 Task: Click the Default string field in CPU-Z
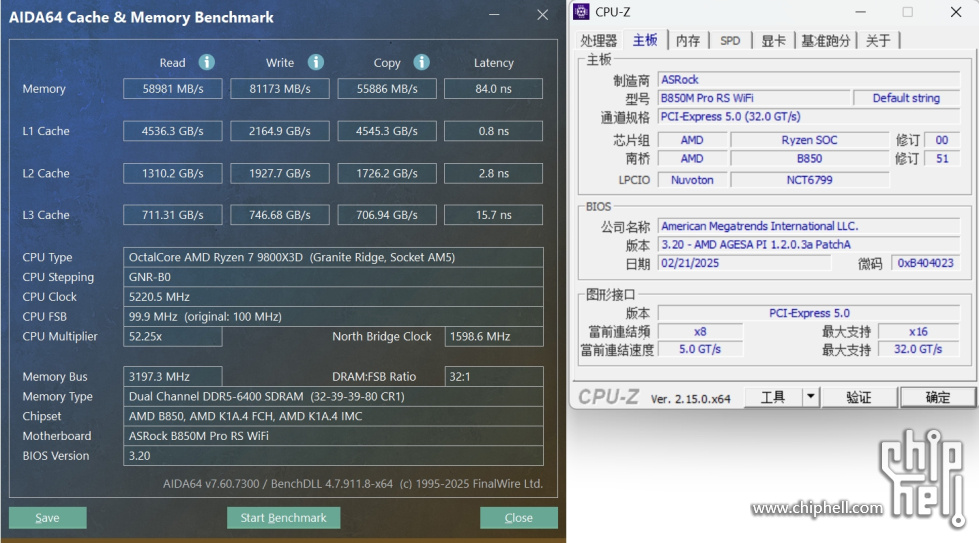pos(907,98)
